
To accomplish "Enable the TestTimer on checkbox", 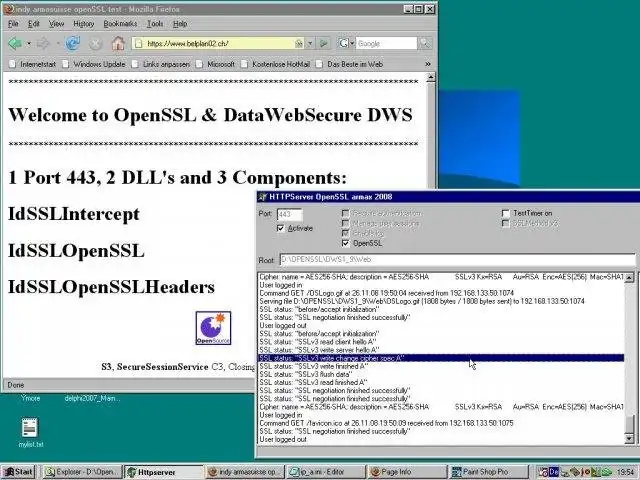I will [506, 213].
